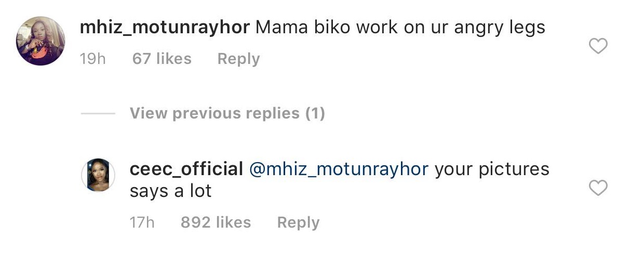Click the mhiz_motunrayhor username in the top comment
This screenshot has width=644, height=264.
[x=165, y=28]
